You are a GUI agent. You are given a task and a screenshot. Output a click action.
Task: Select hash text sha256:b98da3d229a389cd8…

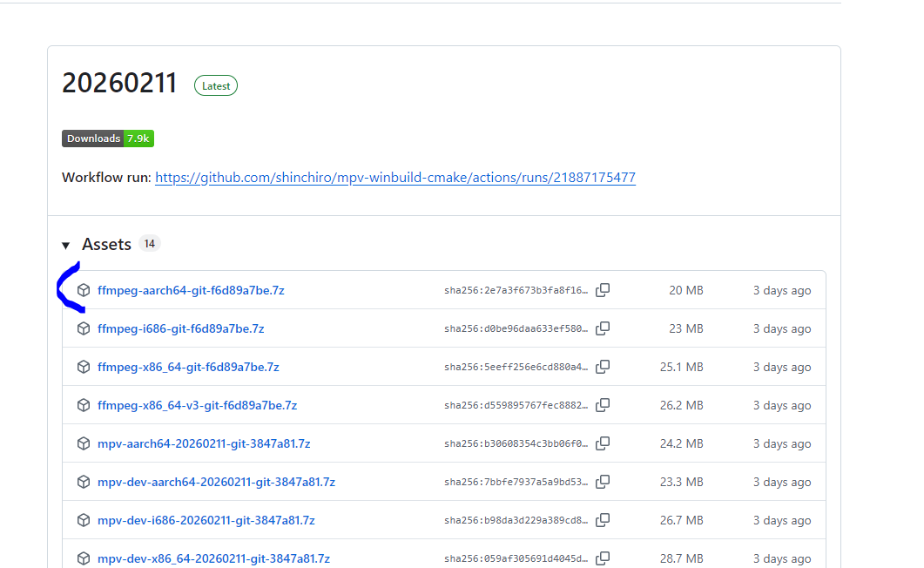click(516, 520)
